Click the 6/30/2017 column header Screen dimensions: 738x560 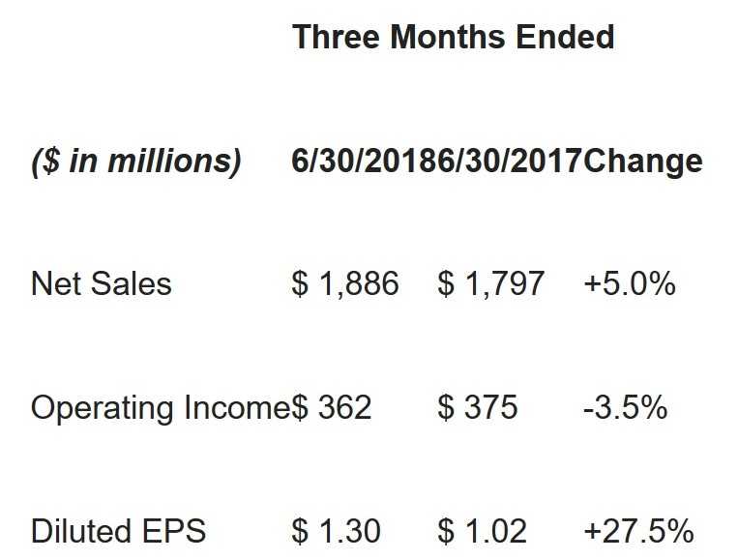[x=510, y=161]
